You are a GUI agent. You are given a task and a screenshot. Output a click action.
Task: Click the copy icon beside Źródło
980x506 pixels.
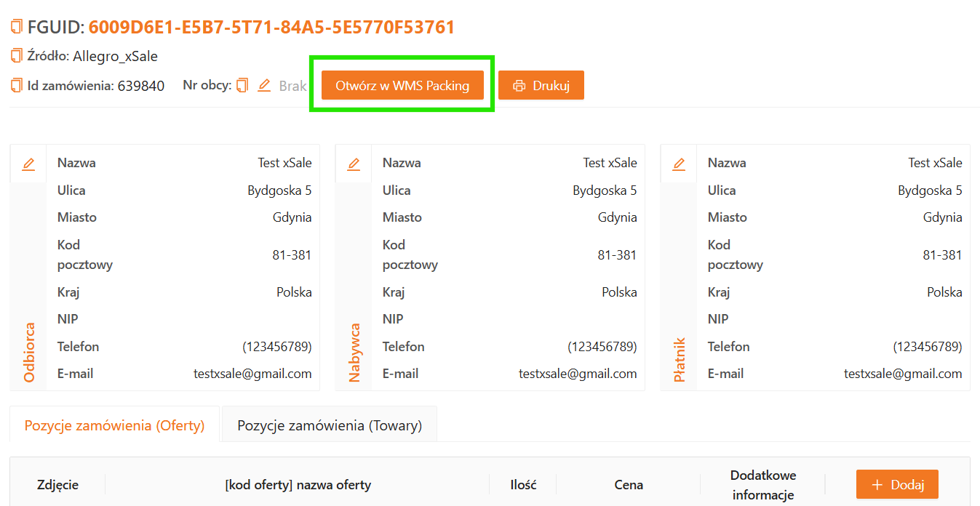pos(17,56)
